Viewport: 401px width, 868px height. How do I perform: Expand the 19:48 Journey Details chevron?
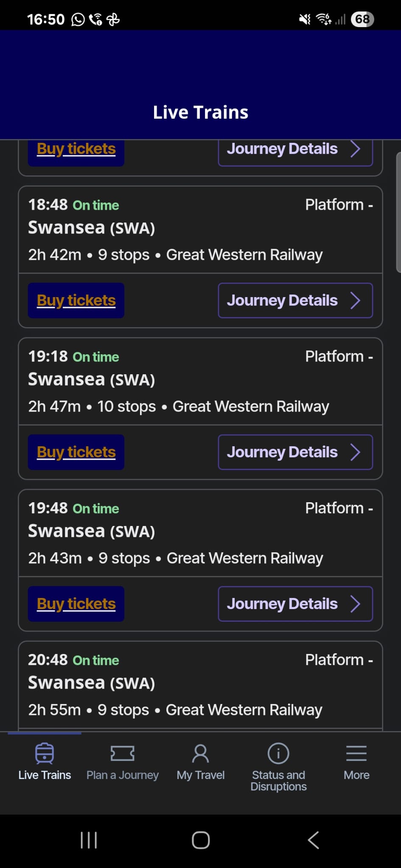356,604
